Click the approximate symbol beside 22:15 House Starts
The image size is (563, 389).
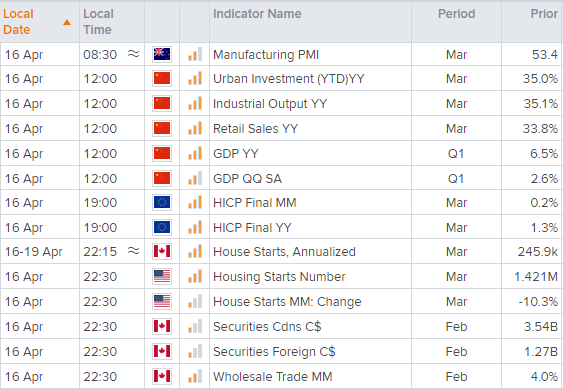tap(134, 251)
